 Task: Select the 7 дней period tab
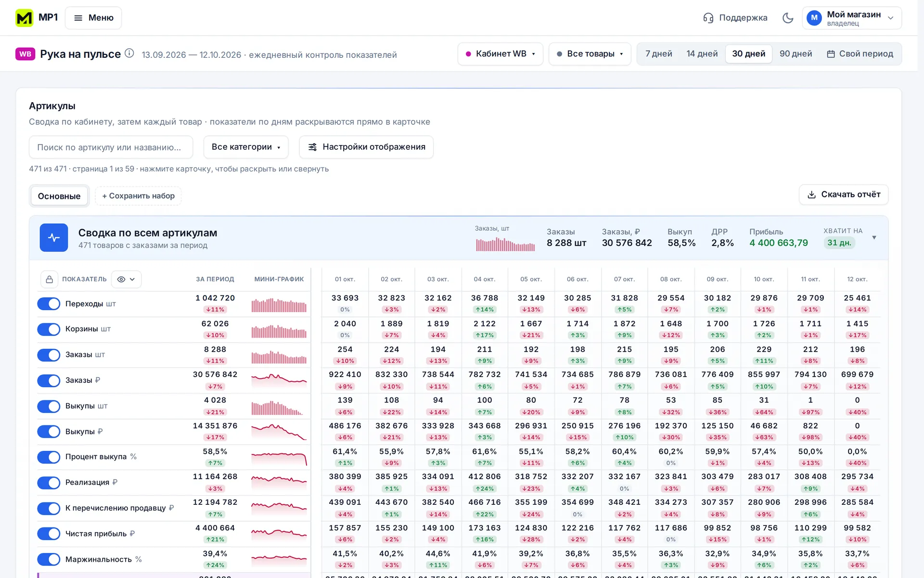pyautogui.click(x=658, y=54)
